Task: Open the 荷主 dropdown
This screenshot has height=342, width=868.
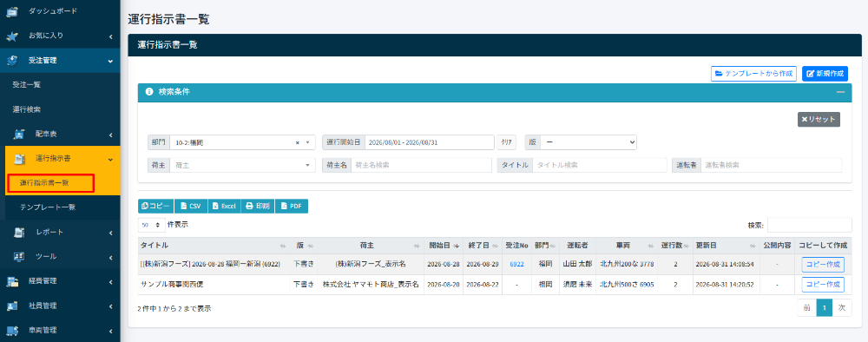Action: [242, 165]
